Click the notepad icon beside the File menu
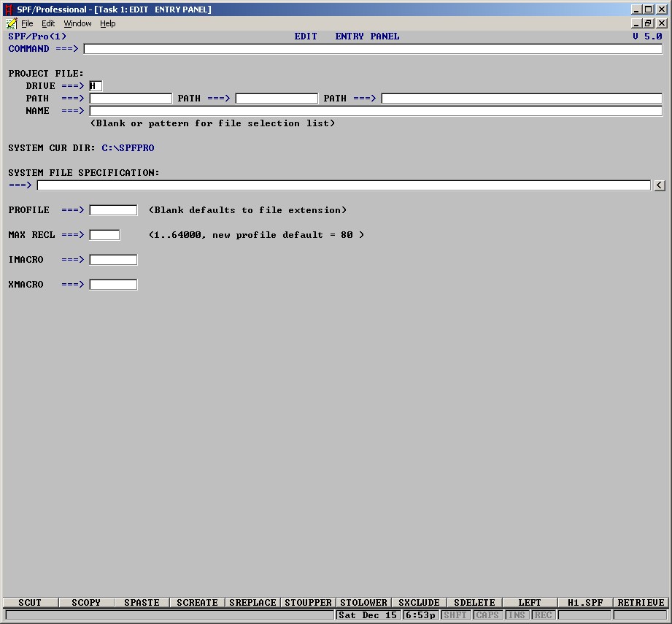This screenshot has height=624, width=672. pyautogui.click(x=12, y=23)
